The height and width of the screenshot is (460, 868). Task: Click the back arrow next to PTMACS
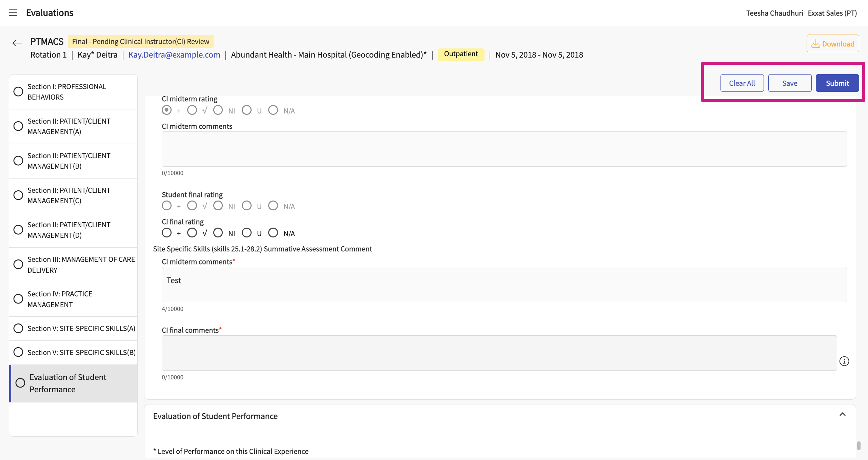click(17, 43)
